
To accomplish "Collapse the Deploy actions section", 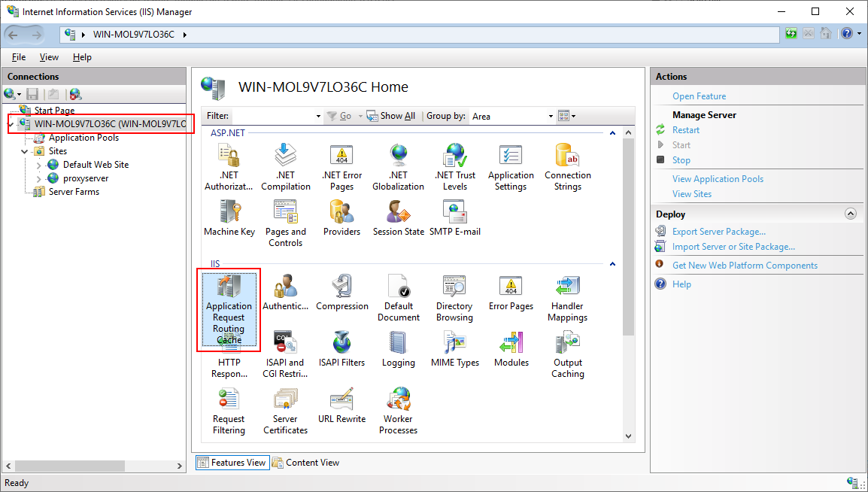I will coord(850,214).
